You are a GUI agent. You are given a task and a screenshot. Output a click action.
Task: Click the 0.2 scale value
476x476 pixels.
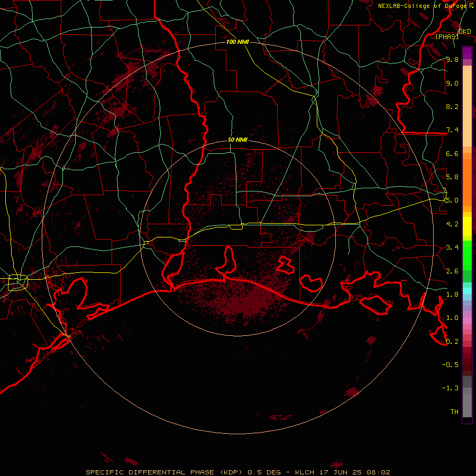click(452, 342)
